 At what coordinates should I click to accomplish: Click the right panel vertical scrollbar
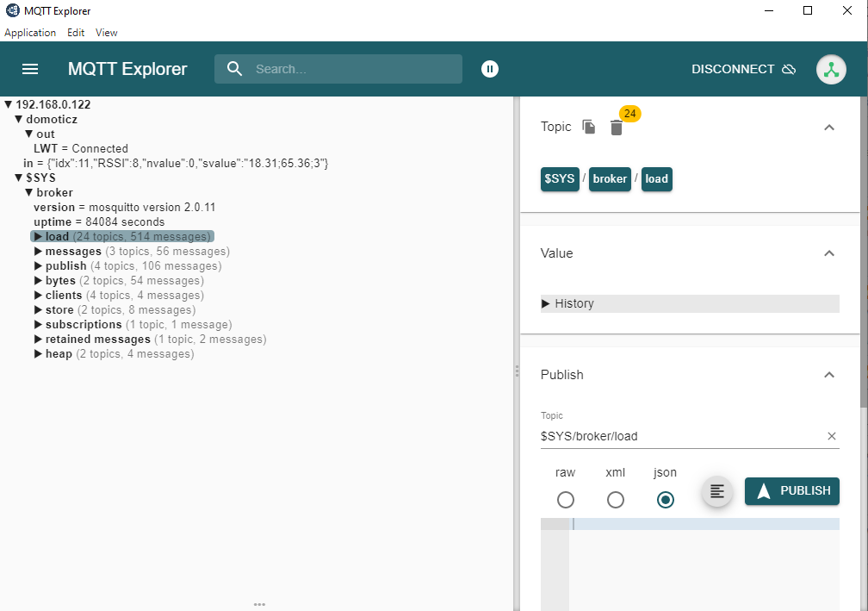864,252
